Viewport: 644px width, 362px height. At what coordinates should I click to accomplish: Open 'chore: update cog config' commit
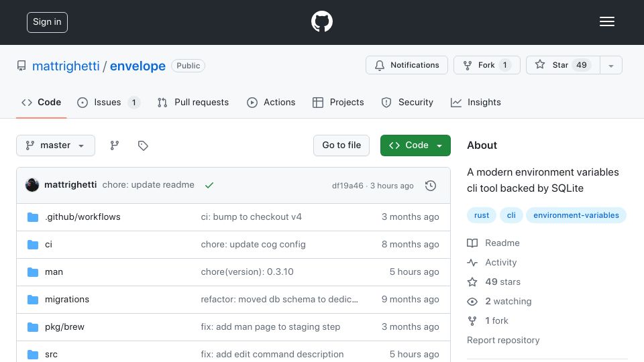[253, 244]
